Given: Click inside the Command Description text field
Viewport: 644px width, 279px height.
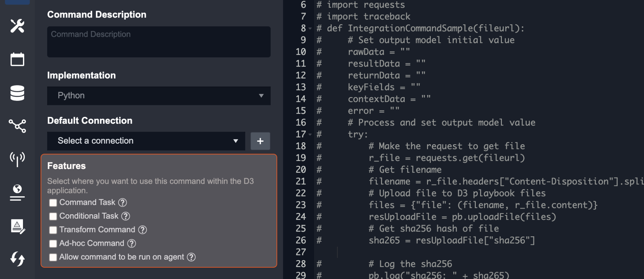Looking at the screenshot, I should click(x=159, y=42).
